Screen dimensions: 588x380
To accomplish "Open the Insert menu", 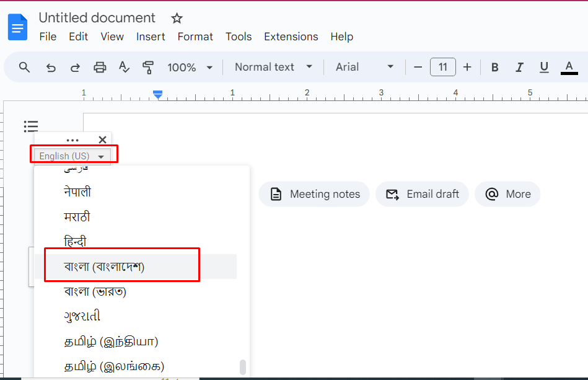I will [x=151, y=37].
